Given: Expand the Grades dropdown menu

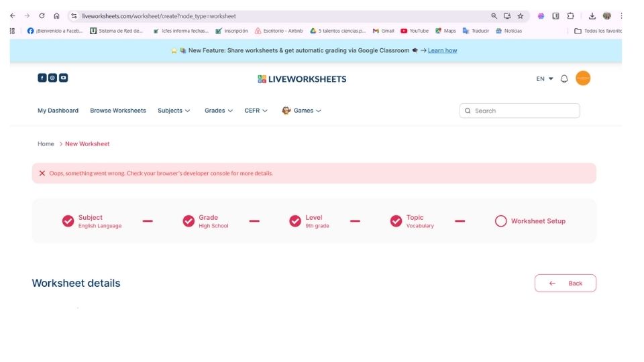Looking at the screenshot, I should [x=219, y=111].
